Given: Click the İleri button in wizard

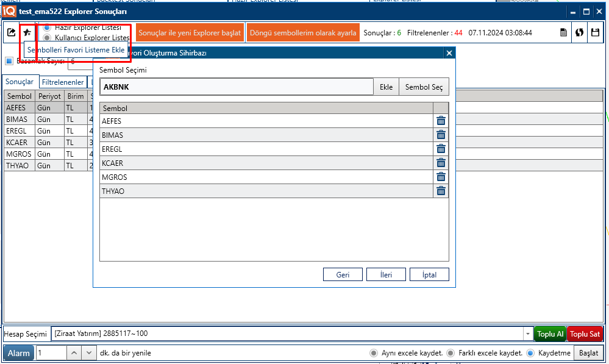Looking at the screenshot, I should (x=386, y=275).
